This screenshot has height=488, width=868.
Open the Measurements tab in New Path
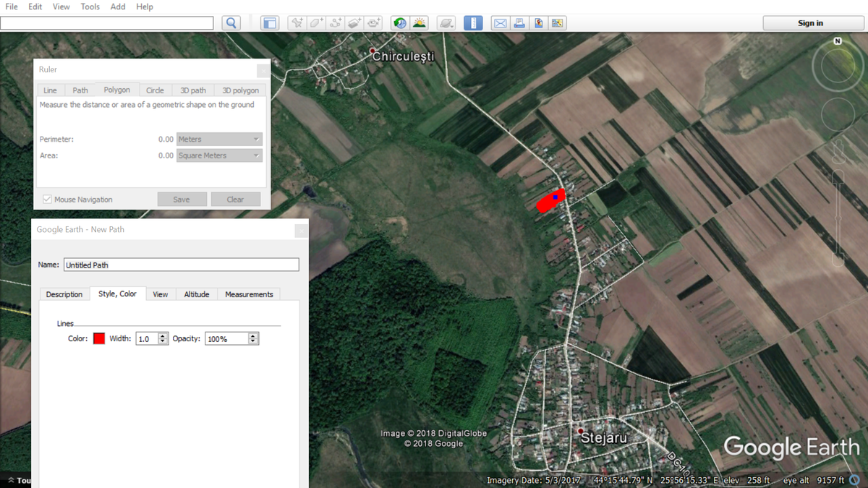(249, 294)
